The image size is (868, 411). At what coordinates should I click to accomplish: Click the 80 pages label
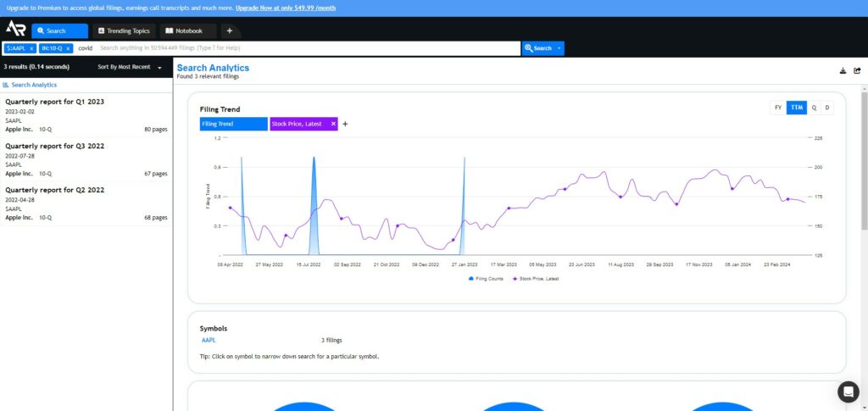(156, 130)
